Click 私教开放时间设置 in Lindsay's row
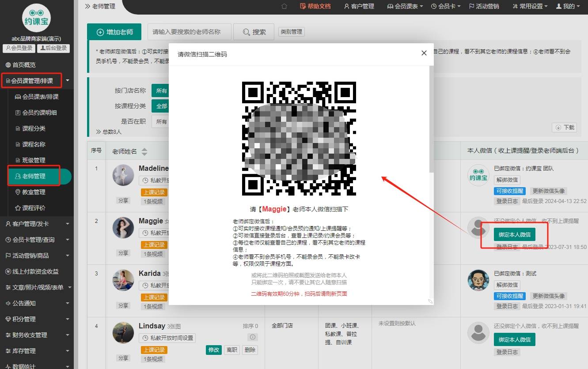Screen dimensions: 588x369 [167, 338]
